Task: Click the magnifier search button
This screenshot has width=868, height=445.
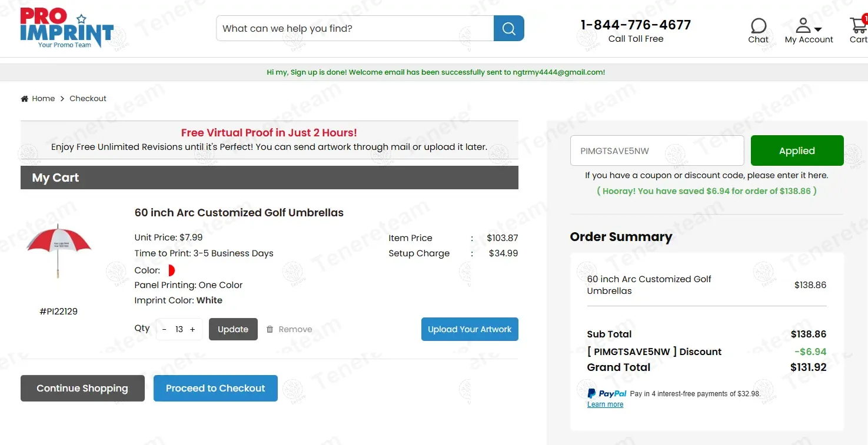Action: pos(508,28)
